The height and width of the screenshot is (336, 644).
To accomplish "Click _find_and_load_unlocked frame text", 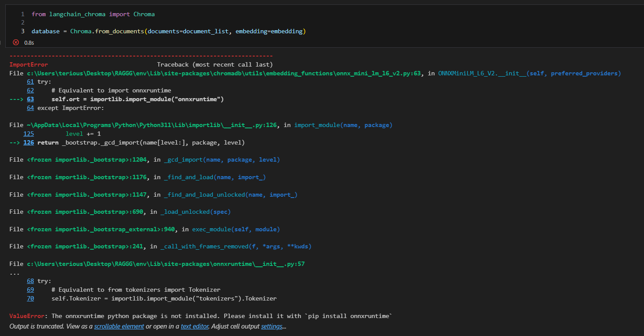I will (231, 195).
